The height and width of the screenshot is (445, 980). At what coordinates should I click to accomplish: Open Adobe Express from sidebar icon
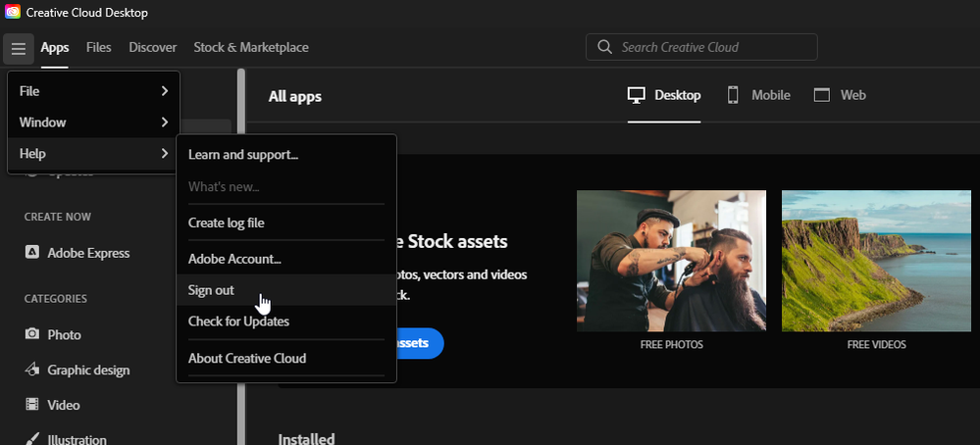click(x=31, y=252)
